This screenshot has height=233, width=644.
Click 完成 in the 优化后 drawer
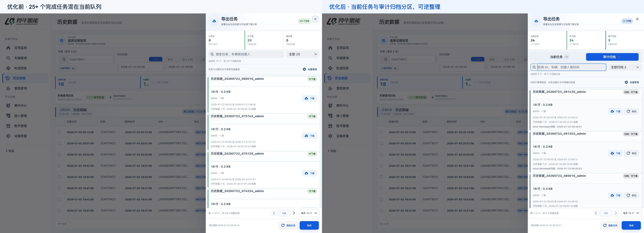tap(631, 225)
